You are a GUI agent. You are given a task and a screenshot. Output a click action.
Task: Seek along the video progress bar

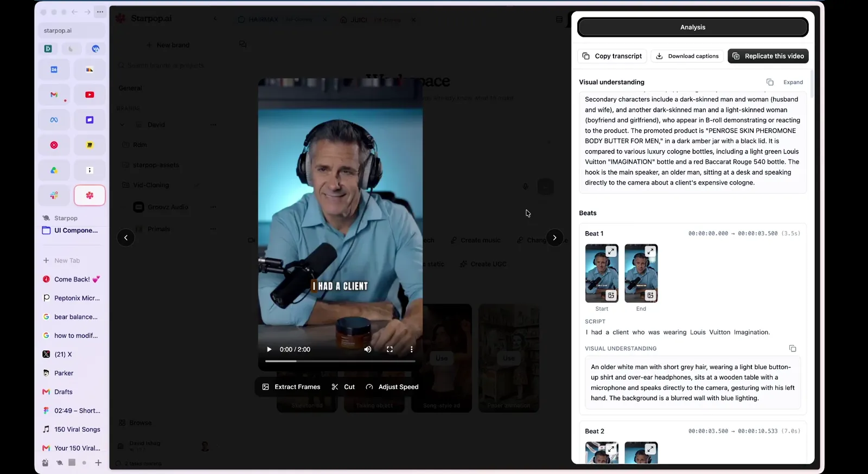coord(340,361)
